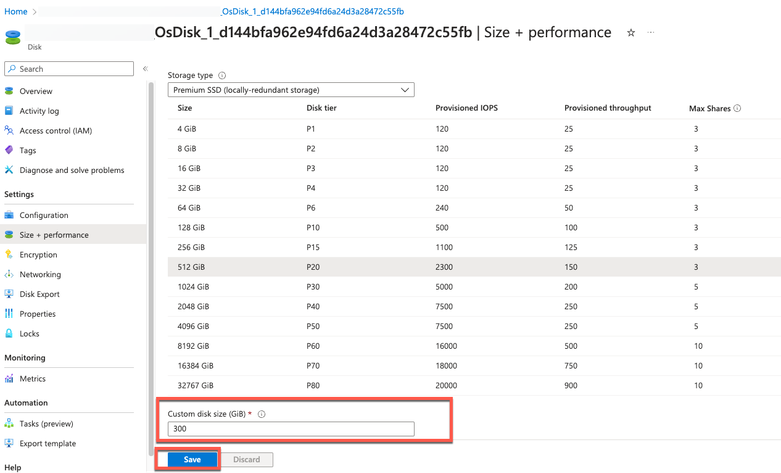781x473 pixels.
Task: Click the Export template icon
Action: [x=9, y=443]
